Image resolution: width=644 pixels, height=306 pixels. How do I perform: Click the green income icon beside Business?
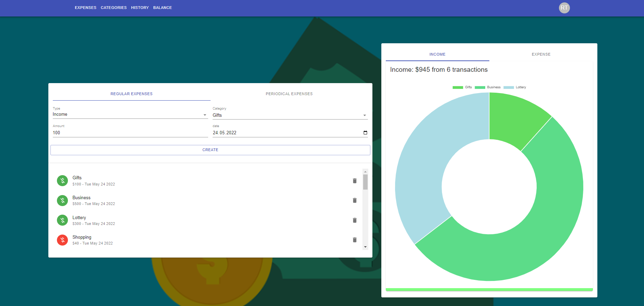tap(62, 200)
